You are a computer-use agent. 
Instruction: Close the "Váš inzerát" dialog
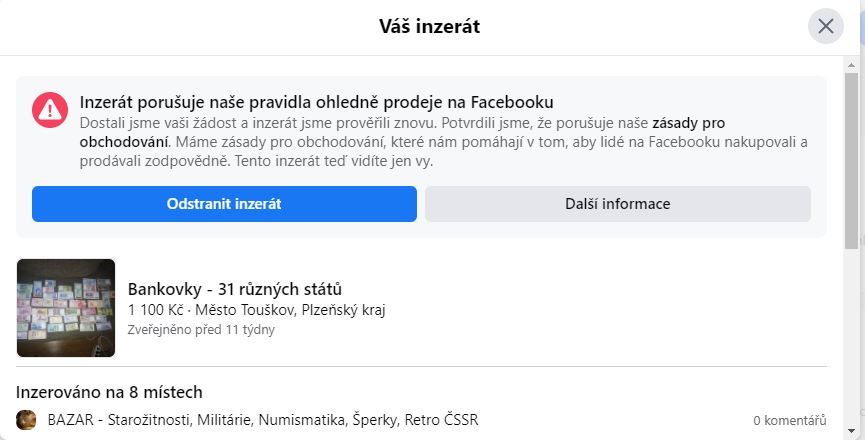tap(825, 27)
